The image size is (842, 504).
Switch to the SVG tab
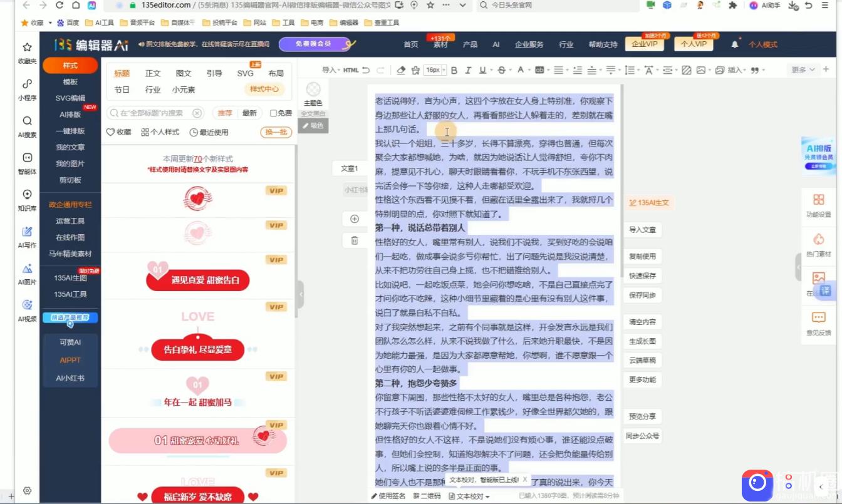click(x=245, y=73)
